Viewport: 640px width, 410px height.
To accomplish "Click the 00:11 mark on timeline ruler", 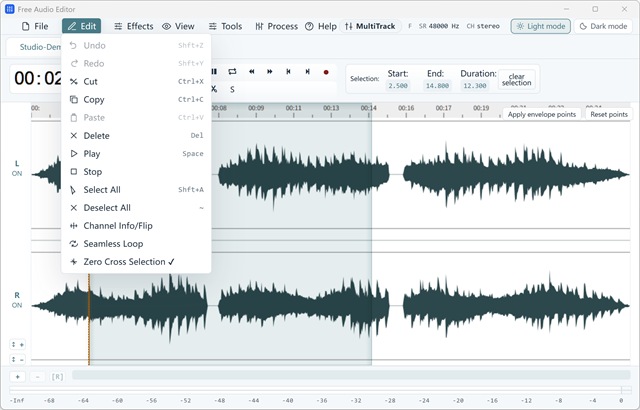I will point(293,108).
